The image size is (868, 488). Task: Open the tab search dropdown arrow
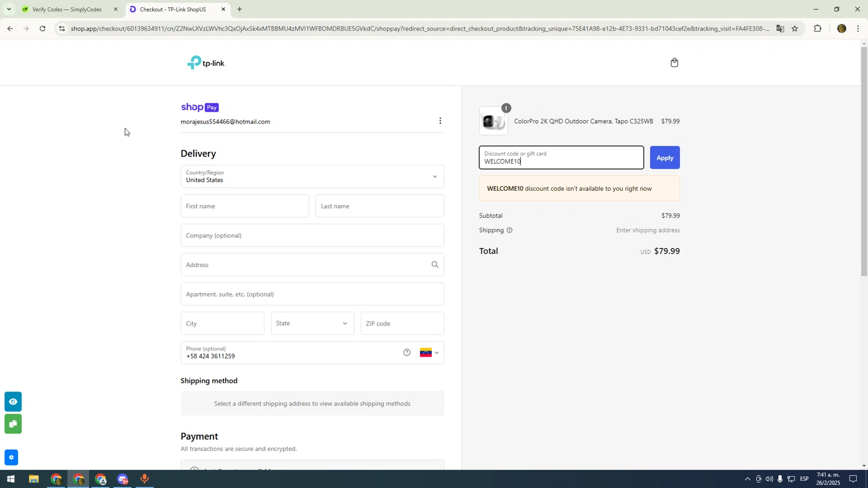[9, 9]
